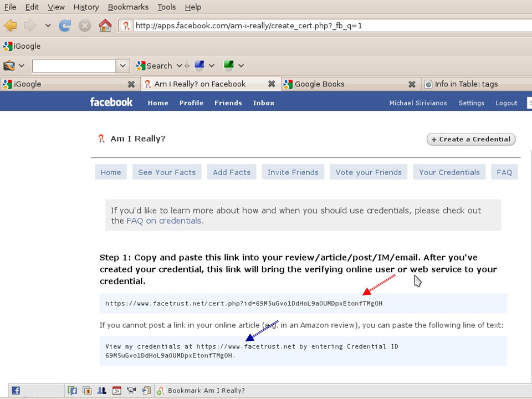Click the browser Back arrow button
This screenshot has height=399, width=532.
(11, 25)
